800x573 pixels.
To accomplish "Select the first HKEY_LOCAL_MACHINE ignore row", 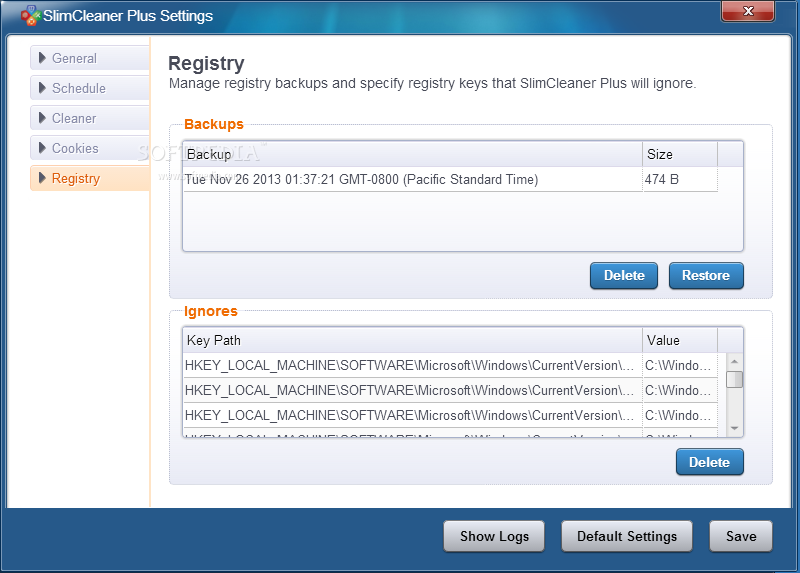I will (450, 365).
